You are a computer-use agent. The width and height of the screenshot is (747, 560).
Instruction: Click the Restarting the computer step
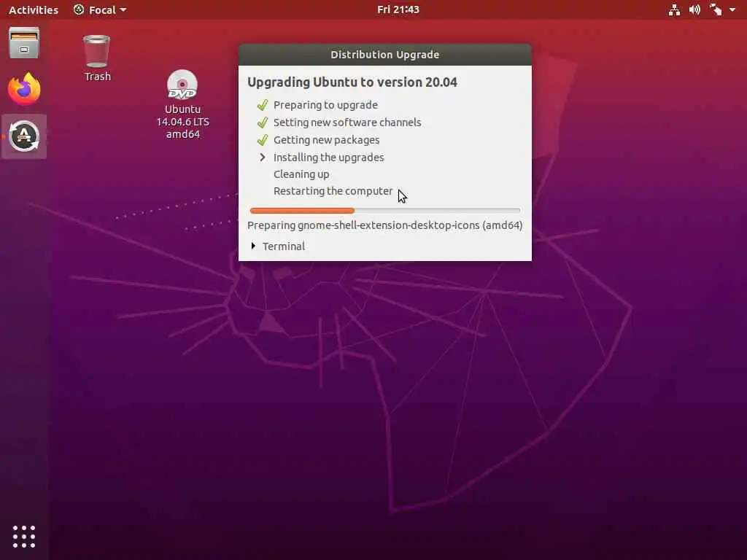(333, 191)
